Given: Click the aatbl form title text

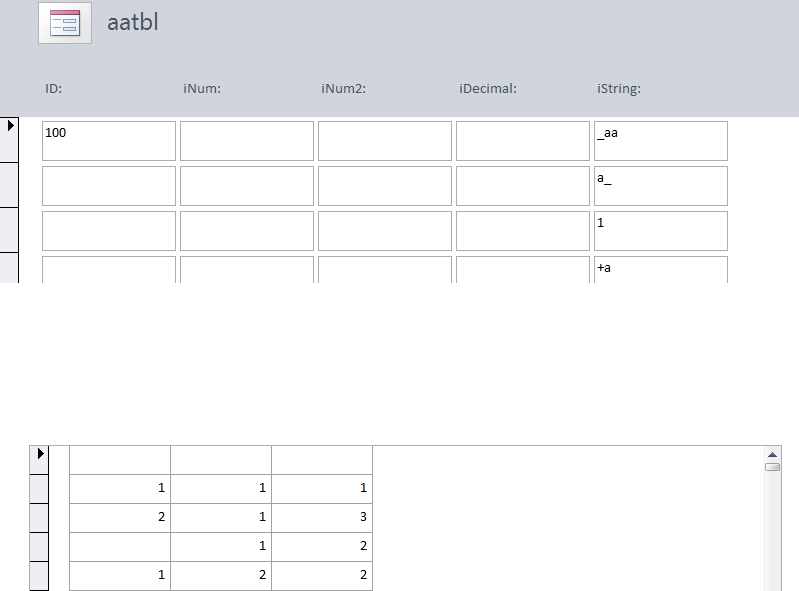Looking at the screenshot, I should (x=133, y=23).
